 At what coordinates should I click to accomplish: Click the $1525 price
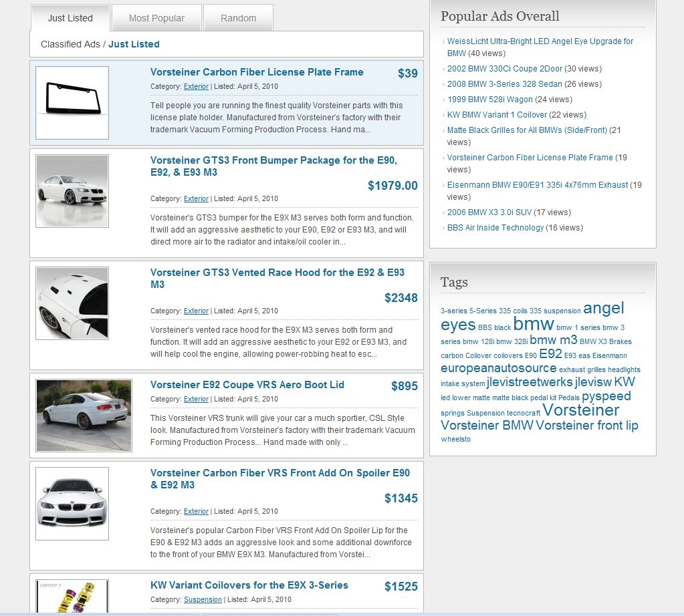[x=401, y=587]
